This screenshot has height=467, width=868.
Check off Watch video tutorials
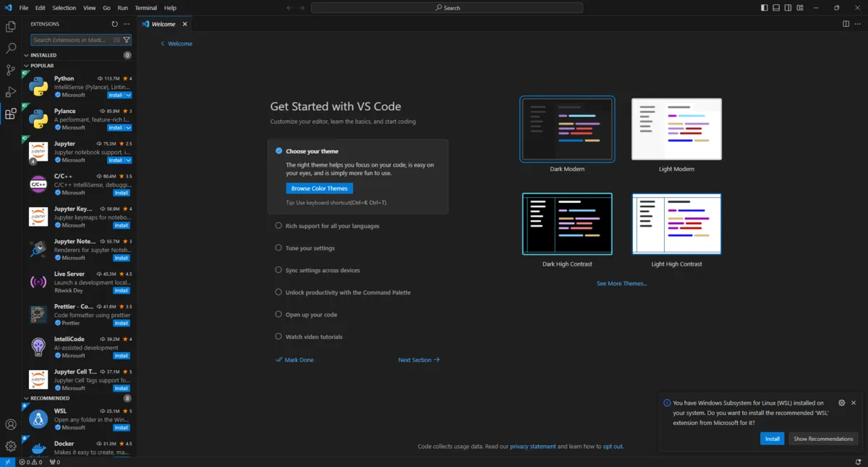(x=278, y=336)
